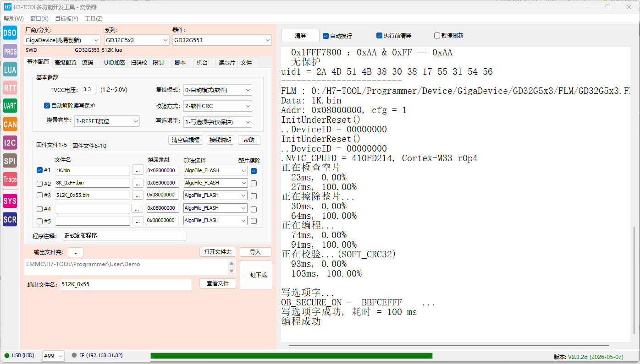Open the 校验方式 2-软件CRC dropdown
Viewport: 640px width, 364px height.
click(x=217, y=106)
